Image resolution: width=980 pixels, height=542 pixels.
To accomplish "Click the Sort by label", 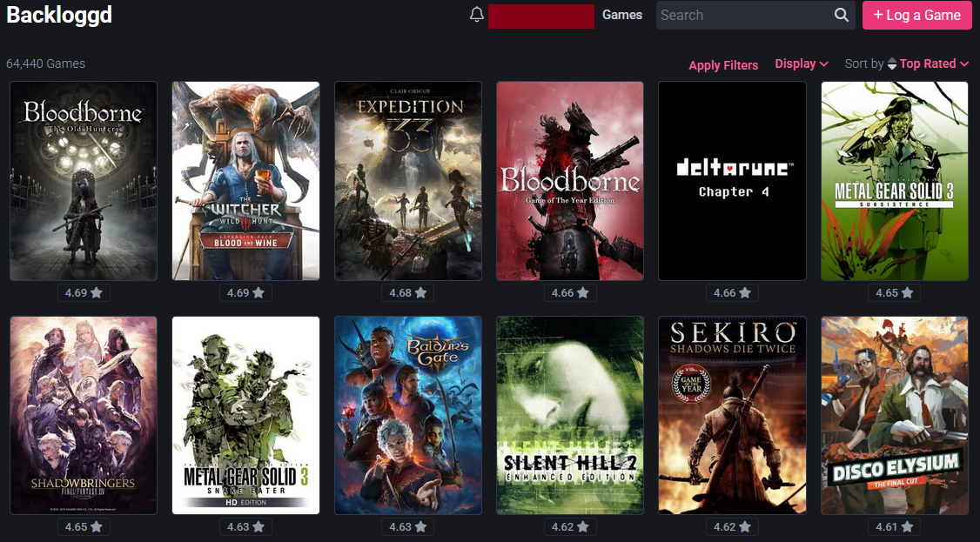I will [863, 64].
